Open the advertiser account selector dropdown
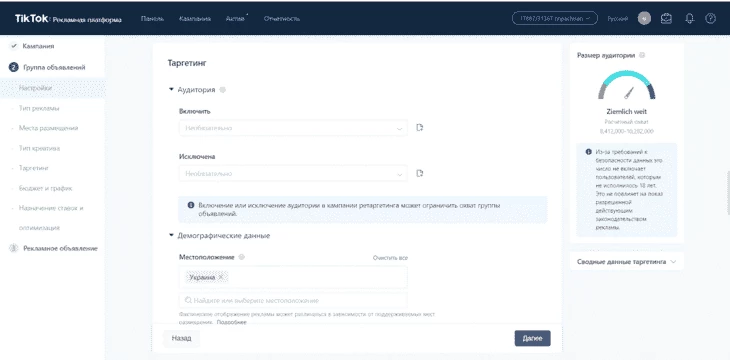 click(x=555, y=19)
